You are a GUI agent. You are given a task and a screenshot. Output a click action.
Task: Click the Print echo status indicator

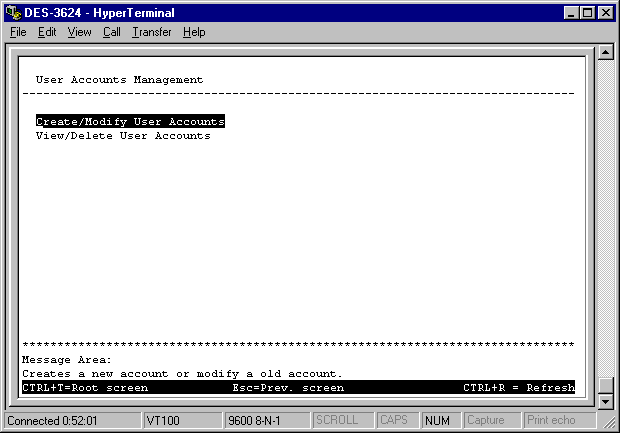[551, 420]
